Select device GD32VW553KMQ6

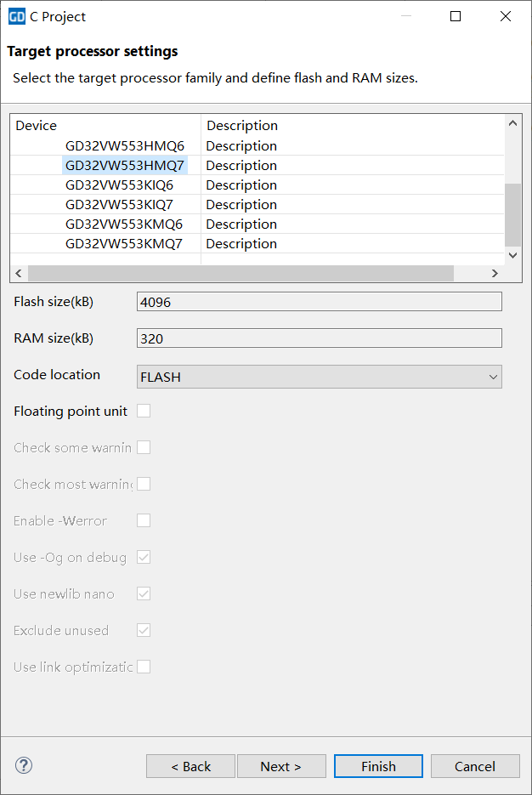coord(124,224)
